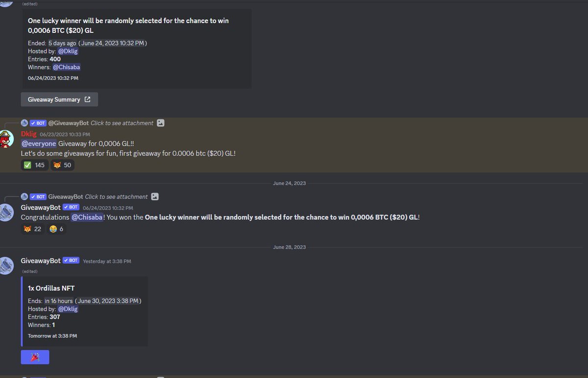The height and width of the screenshot is (378, 588).
Task: Click the party popper giveaway entry button
Action: click(35, 357)
